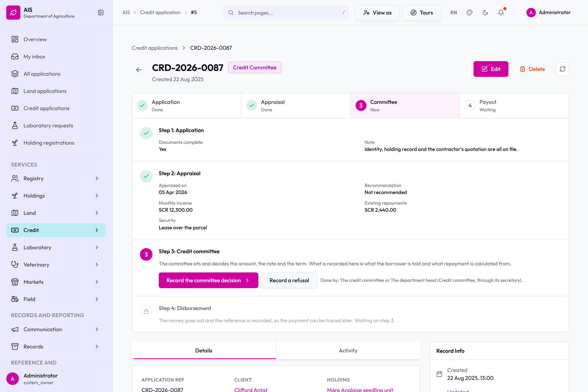The image size is (588, 392).
Task: Click the Overview grid icon
Action: click(15, 39)
